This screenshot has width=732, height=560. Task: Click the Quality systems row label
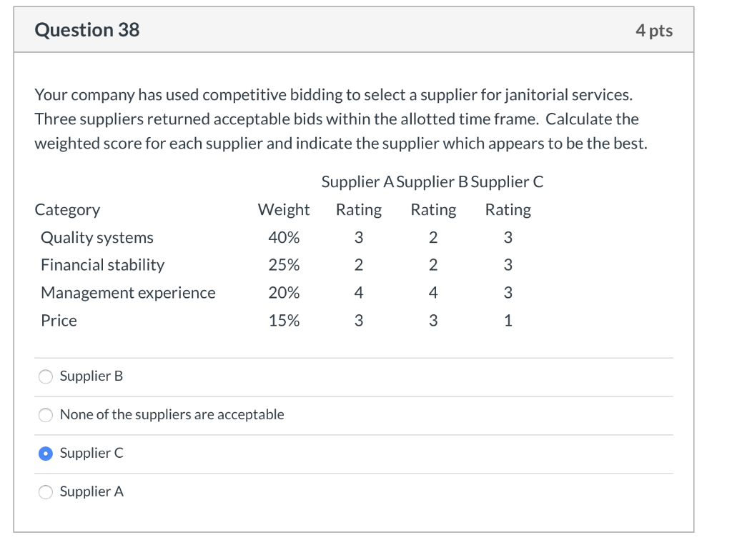pyautogui.click(x=97, y=237)
